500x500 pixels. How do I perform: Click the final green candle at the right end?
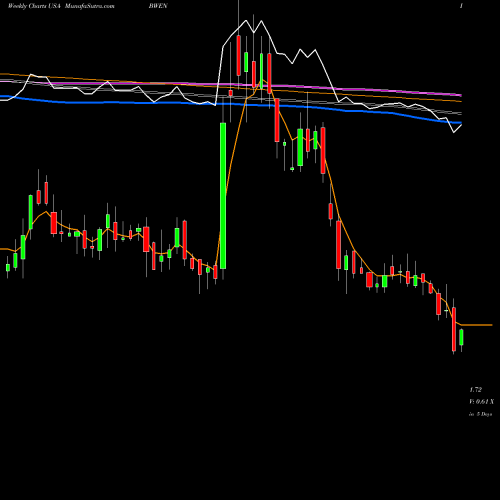tap(462, 337)
